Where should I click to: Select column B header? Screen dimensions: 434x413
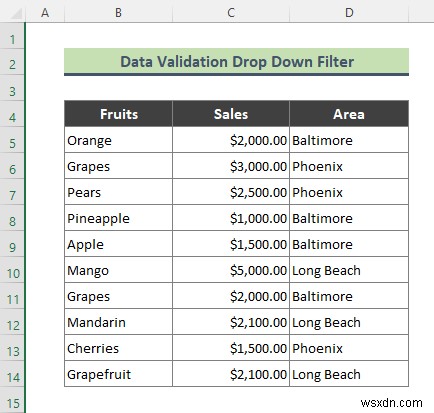pos(118,13)
